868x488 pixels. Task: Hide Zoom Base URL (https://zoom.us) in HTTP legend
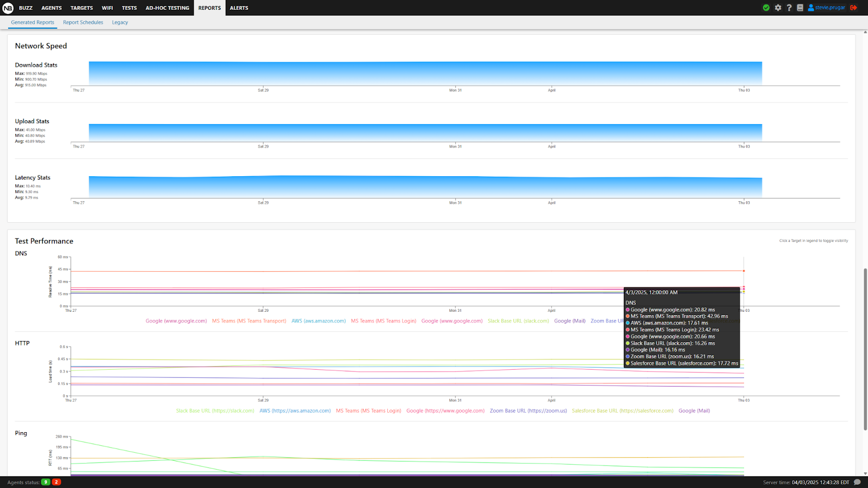coord(528,411)
